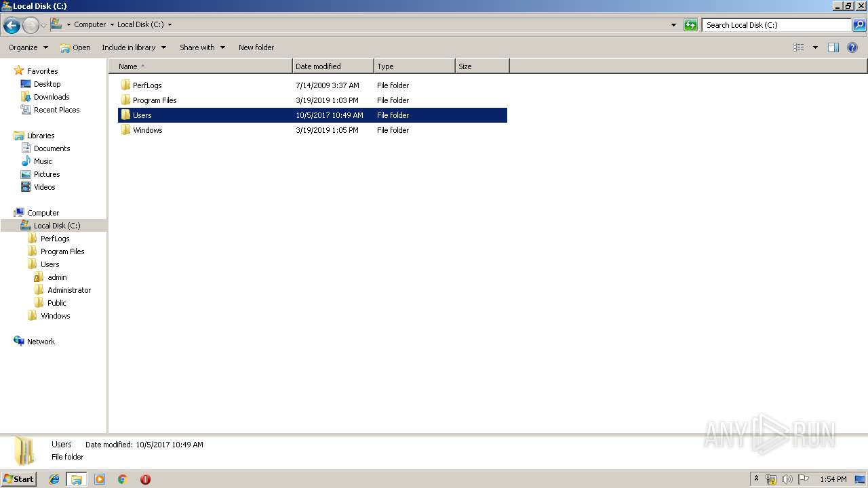Click New folder button
Screen dimensions: 868x488
[256, 47]
